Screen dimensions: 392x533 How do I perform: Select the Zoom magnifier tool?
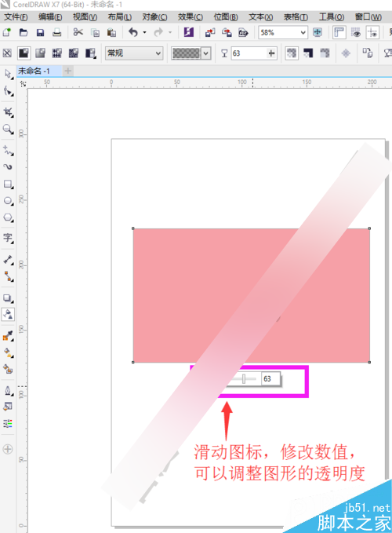8,130
